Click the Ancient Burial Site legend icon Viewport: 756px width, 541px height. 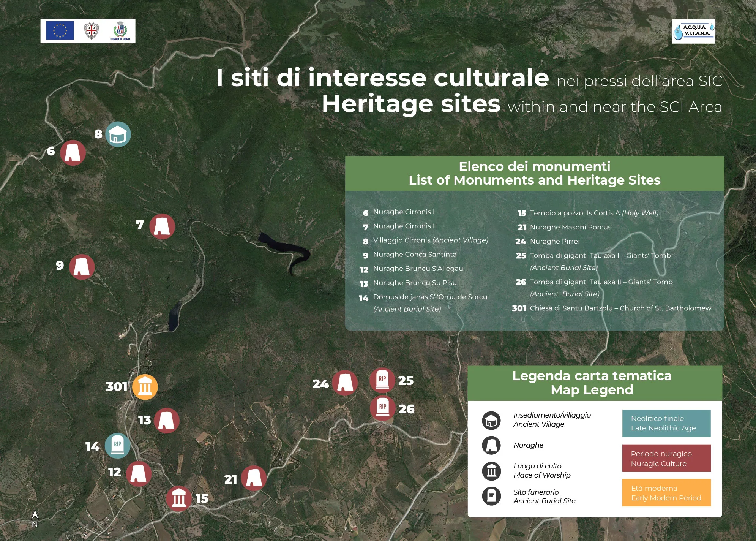click(491, 496)
